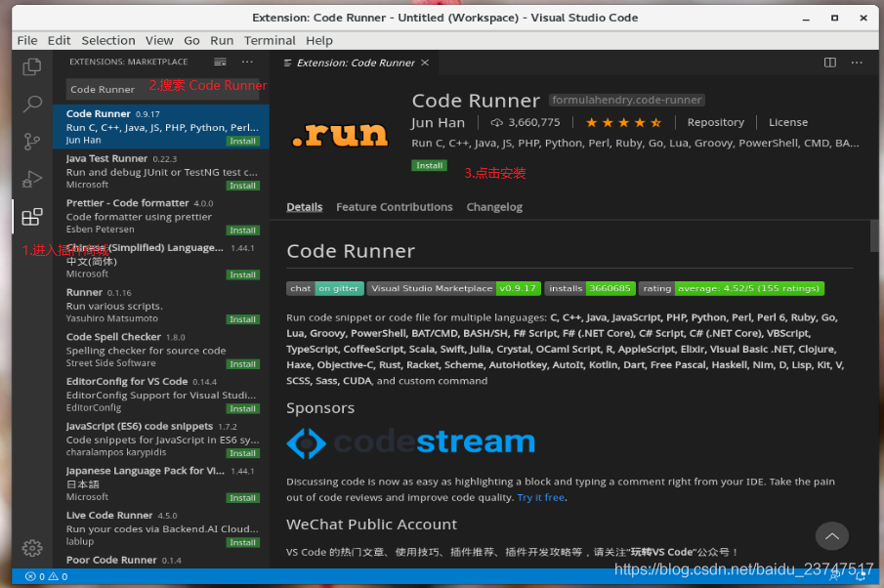The image size is (884, 588).
Task: Select Code Runner 0.9.17 list entry
Action: point(160,127)
